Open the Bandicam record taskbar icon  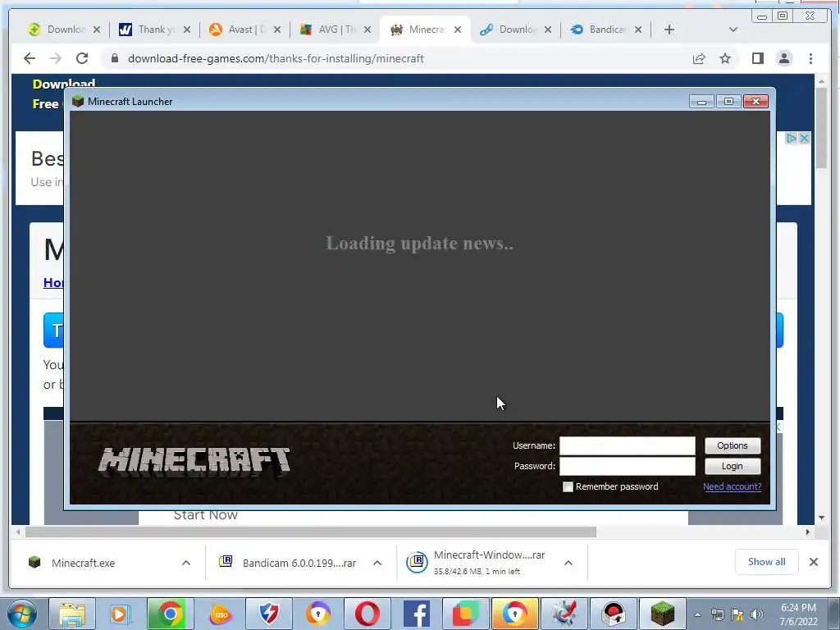click(614, 614)
